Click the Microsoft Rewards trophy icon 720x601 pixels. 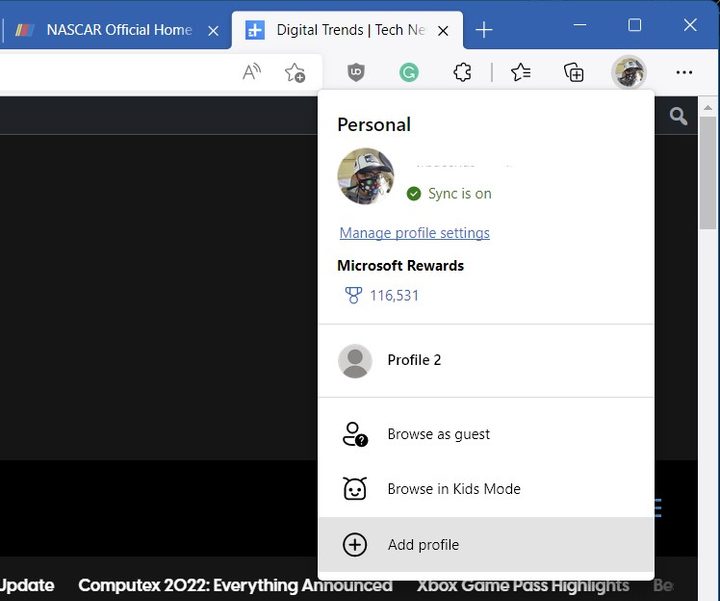(353, 295)
